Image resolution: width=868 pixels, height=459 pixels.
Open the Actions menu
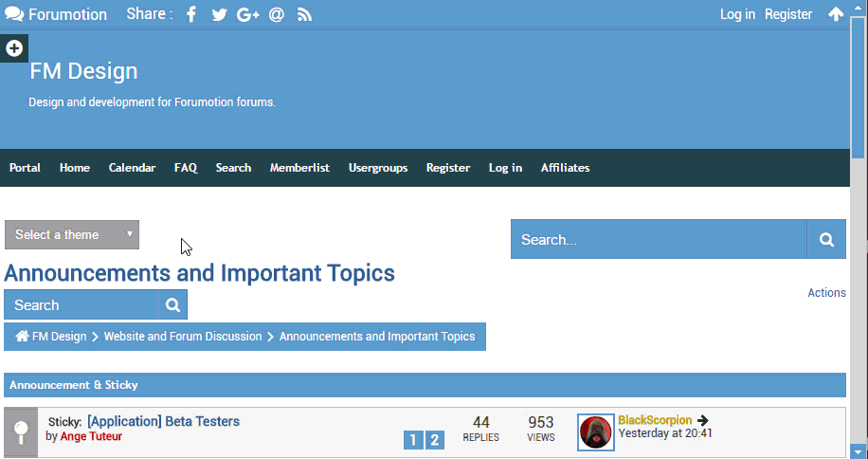(x=826, y=293)
